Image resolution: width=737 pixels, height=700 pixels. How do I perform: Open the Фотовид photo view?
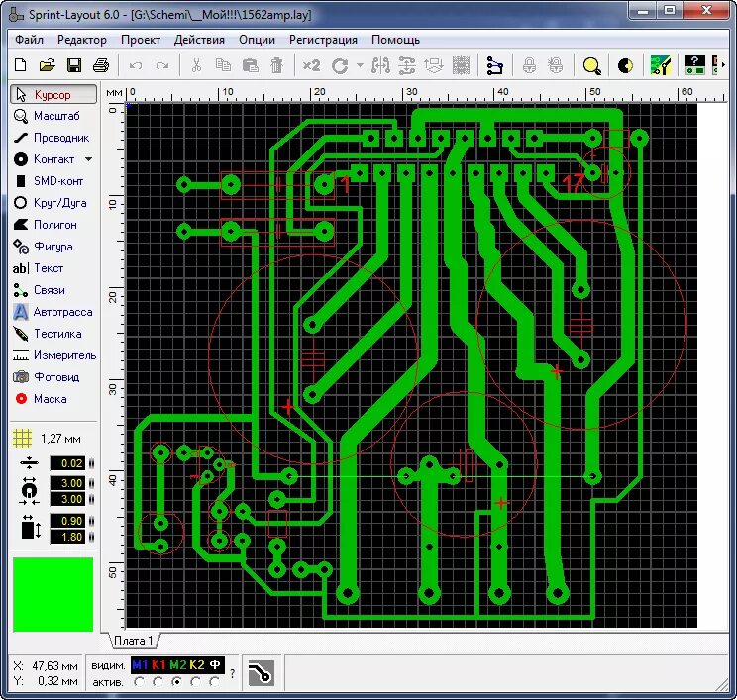[x=47, y=377]
